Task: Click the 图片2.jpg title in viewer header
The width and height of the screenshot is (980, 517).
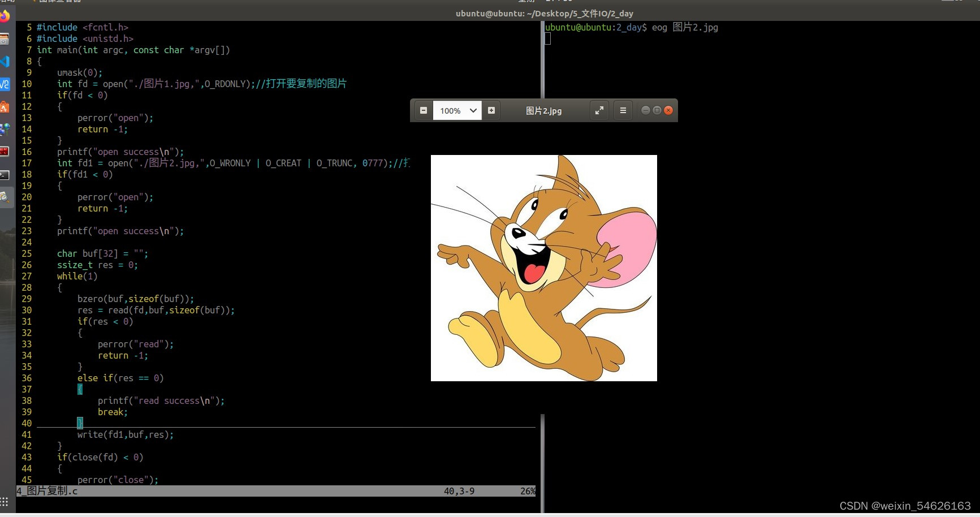Action: tap(543, 110)
